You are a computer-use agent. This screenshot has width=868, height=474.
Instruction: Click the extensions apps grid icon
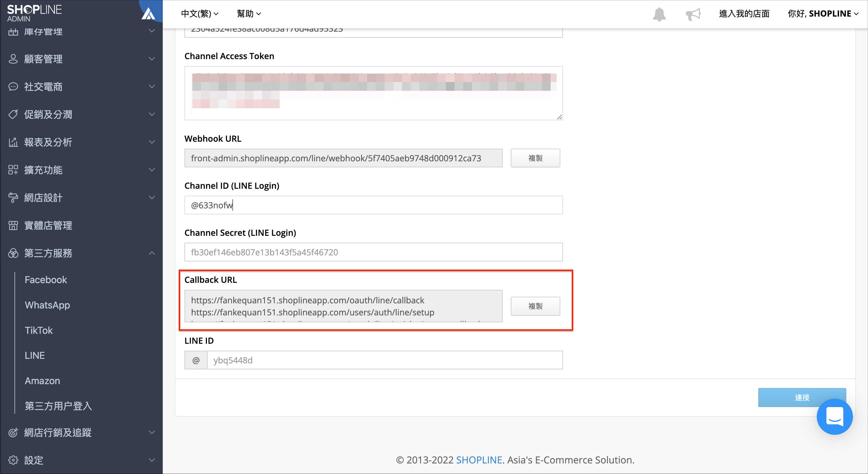click(x=13, y=170)
